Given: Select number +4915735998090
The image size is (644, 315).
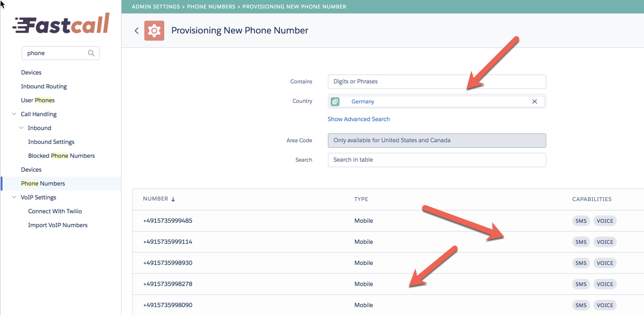Looking at the screenshot, I should pos(168,305).
